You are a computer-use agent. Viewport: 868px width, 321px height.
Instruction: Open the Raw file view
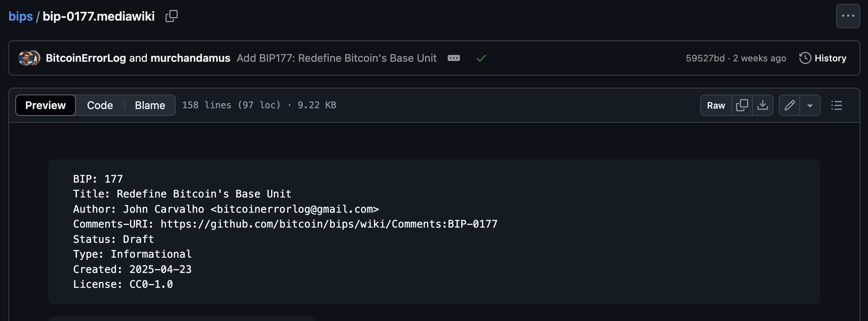716,105
